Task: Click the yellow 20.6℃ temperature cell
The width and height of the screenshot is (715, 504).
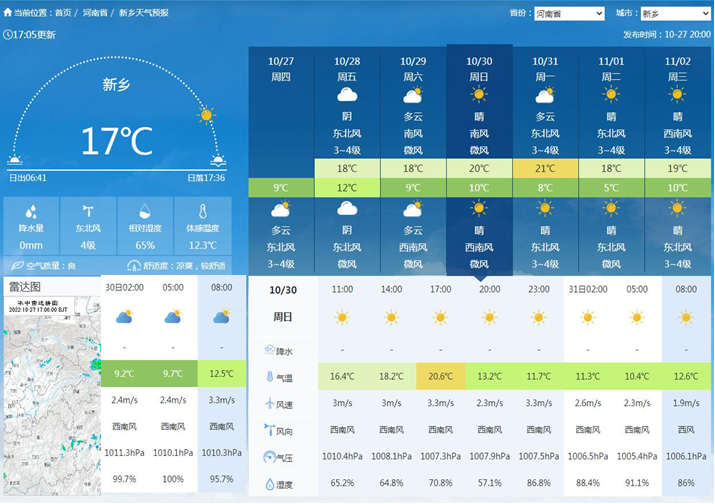Action: pyautogui.click(x=440, y=377)
